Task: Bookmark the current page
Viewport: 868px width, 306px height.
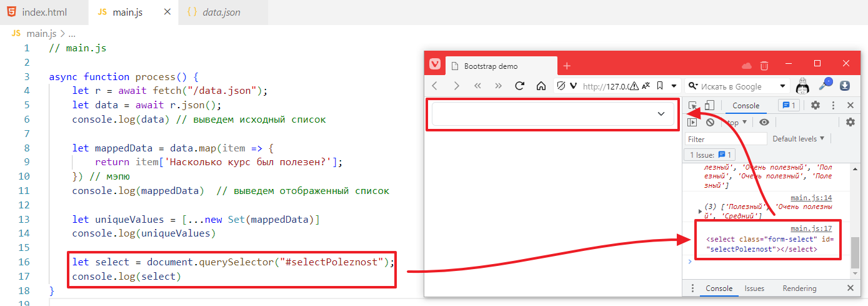Action: (661, 86)
